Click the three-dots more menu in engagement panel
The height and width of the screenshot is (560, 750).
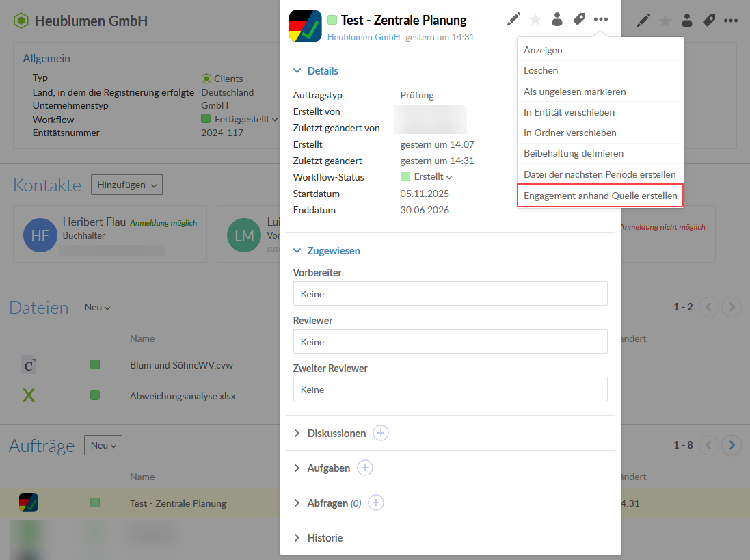click(x=601, y=20)
